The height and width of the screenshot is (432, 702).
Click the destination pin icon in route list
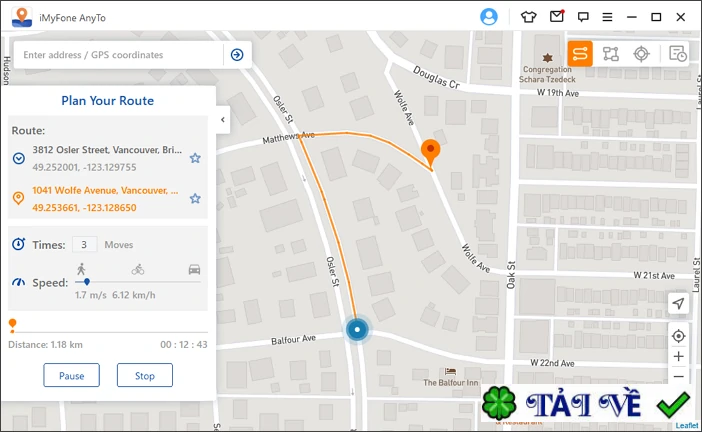click(x=18, y=198)
